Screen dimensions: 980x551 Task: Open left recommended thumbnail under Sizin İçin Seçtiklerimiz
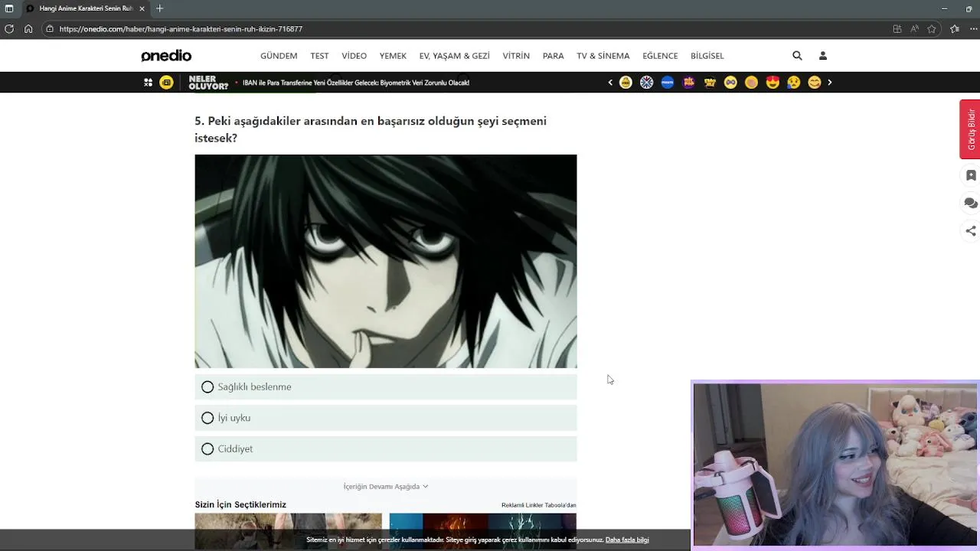pos(288,531)
